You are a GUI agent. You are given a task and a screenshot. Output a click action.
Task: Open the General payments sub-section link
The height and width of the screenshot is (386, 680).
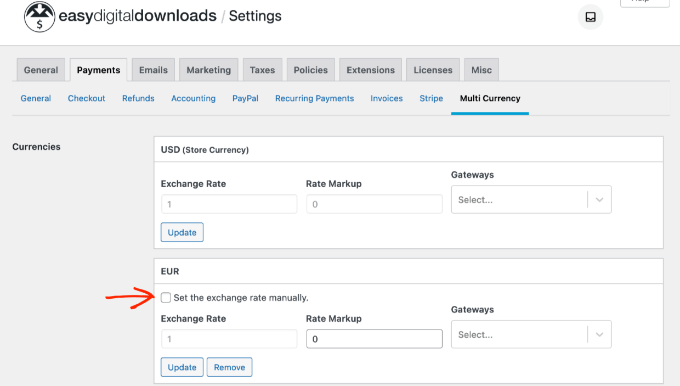point(36,98)
